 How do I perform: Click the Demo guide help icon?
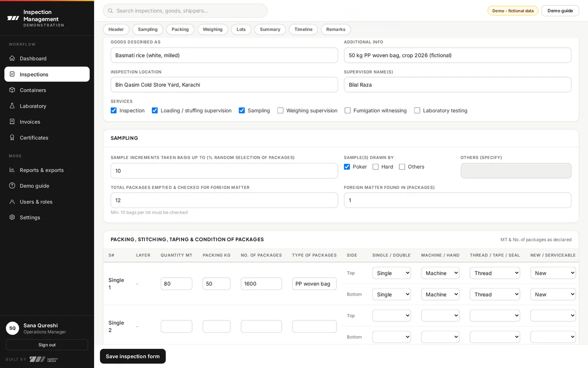[x=12, y=185]
